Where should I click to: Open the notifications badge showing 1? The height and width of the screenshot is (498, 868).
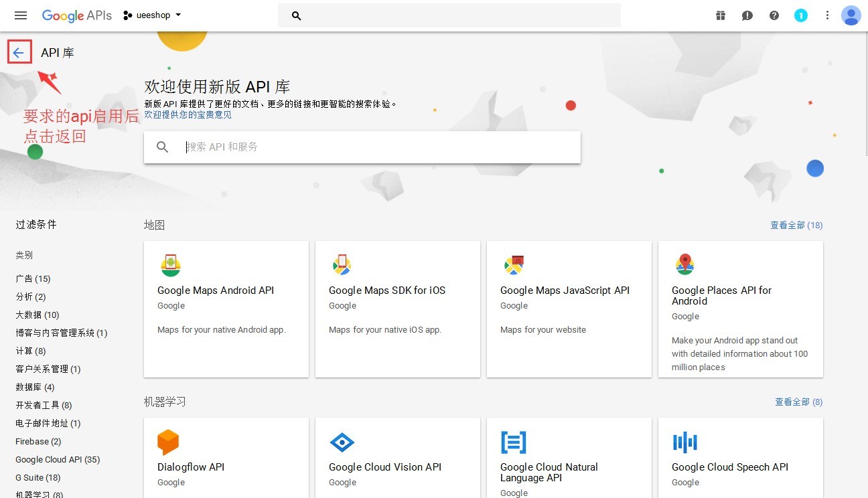801,15
